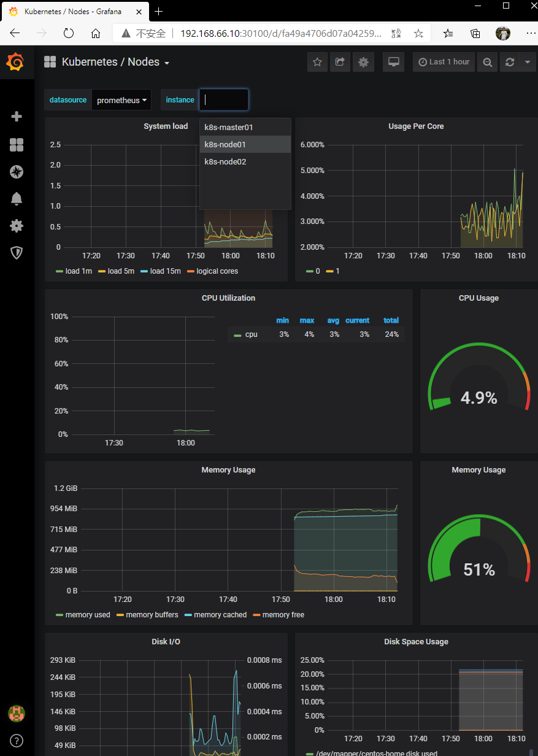Cycle view mode with monitor icon
538x756 pixels.
394,62
